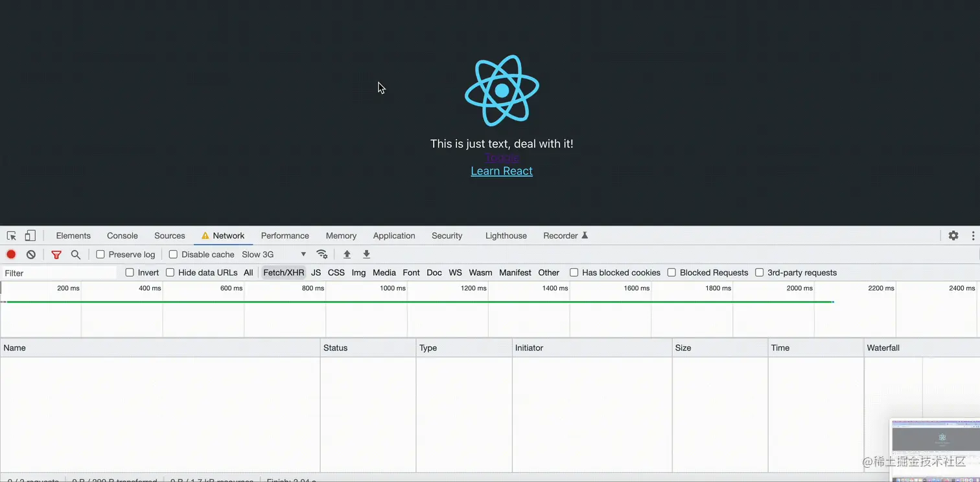Image resolution: width=980 pixels, height=482 pixels.
Task: Sort by Size column header
Action: [720, 348]
